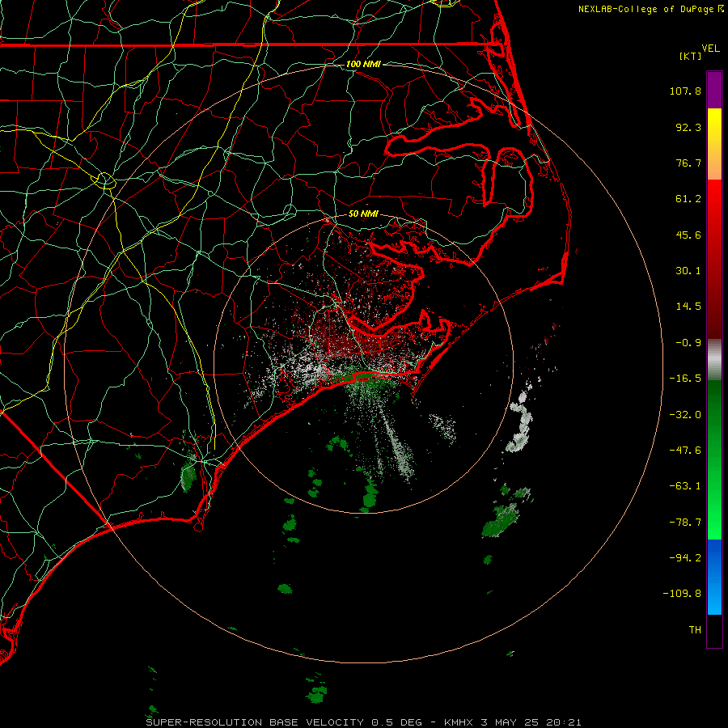Click the 92.3 velocity scale value

688,127
